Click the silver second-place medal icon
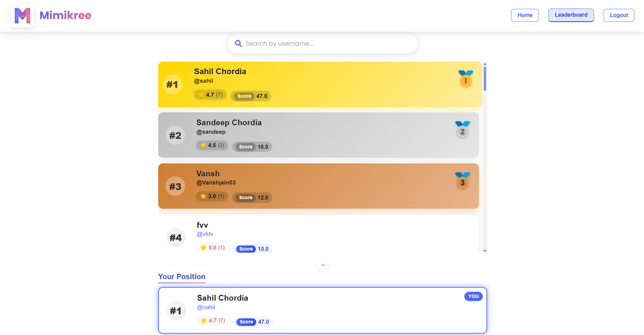The height and width of the screenshot is (335, 644). pyautogui.click(x=462, y=129)
